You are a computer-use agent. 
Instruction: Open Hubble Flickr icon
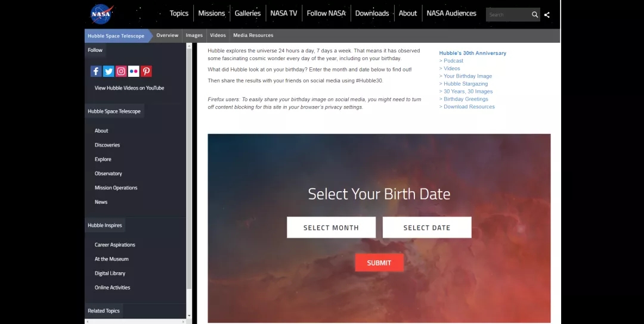pyautogui.click(x=134, y=71)
